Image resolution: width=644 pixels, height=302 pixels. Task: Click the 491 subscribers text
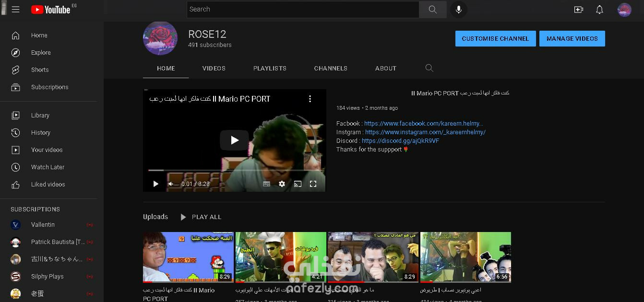pos(210,45)
